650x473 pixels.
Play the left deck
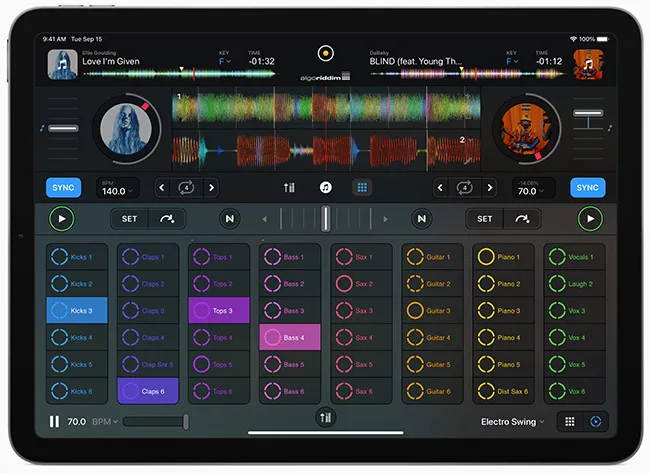point(62,218)
